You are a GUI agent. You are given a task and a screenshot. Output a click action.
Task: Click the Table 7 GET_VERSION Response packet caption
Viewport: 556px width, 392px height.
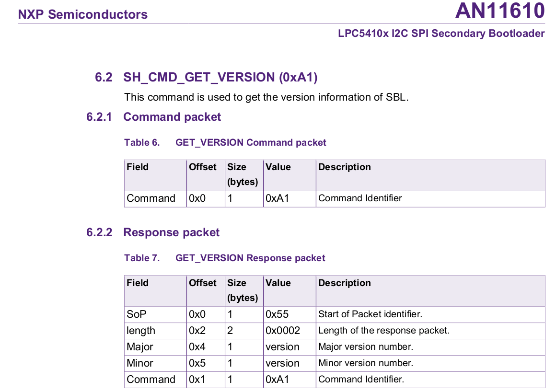tap(224, 258)
